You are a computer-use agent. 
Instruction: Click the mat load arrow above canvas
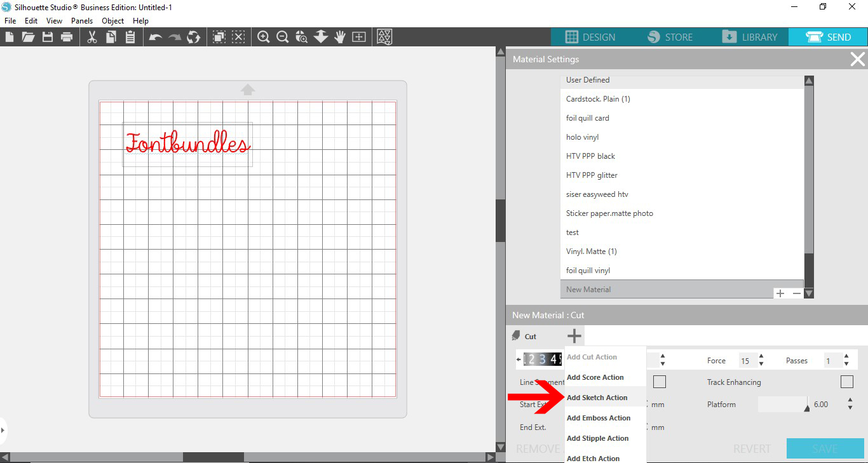click(248, 90)
